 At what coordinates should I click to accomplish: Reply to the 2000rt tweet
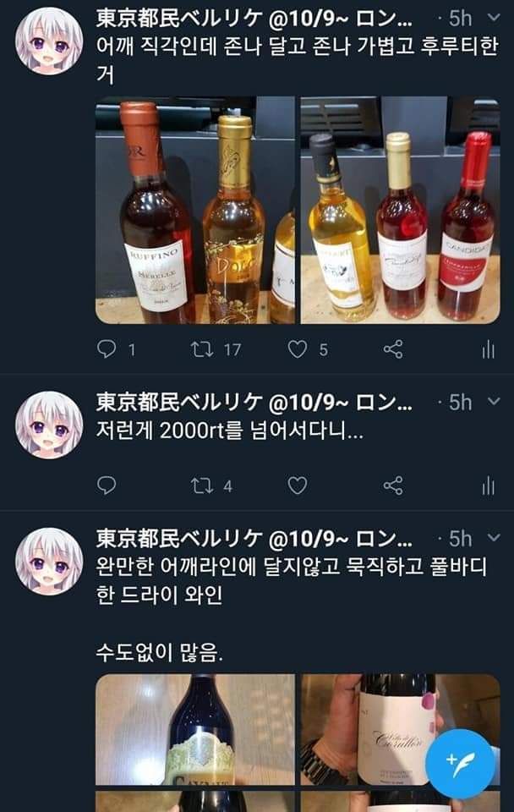point(107,486)
